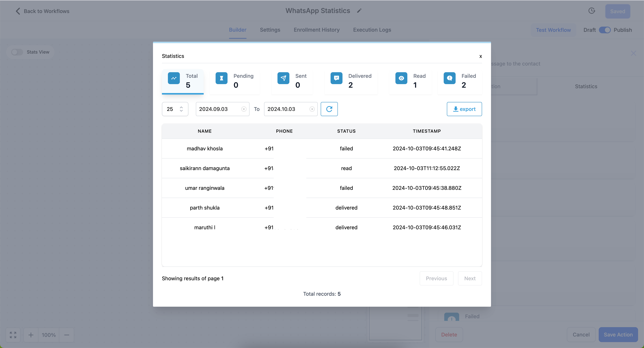This screenshot has height=348, width=644.
Task: Switch to the Enrollment History tab
Action: [x=317, y=30]
